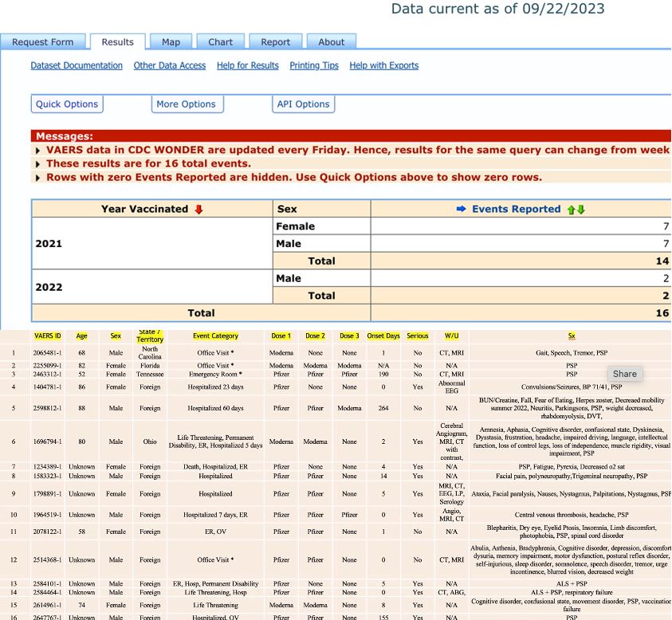This screenshot has height=620, width=672.
Task: Open the Dataset Documentation link
Action: pyautogui.click(x=77, y=65)
